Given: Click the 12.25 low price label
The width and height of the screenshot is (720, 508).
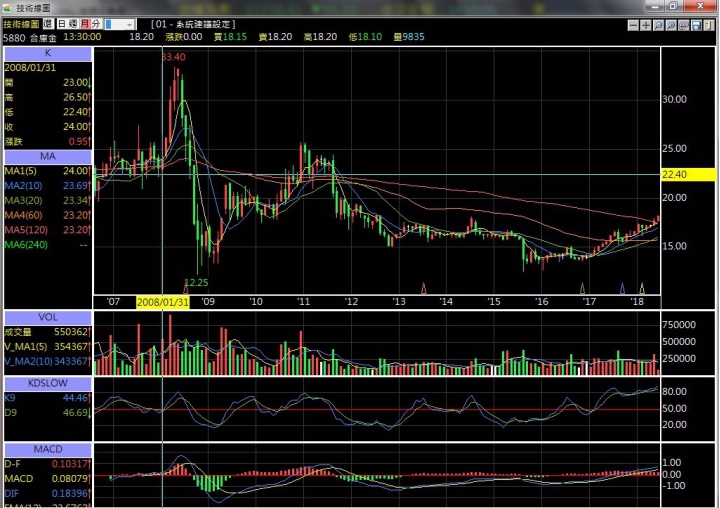Looking at the screenshot, I should (x=196, y=282).
